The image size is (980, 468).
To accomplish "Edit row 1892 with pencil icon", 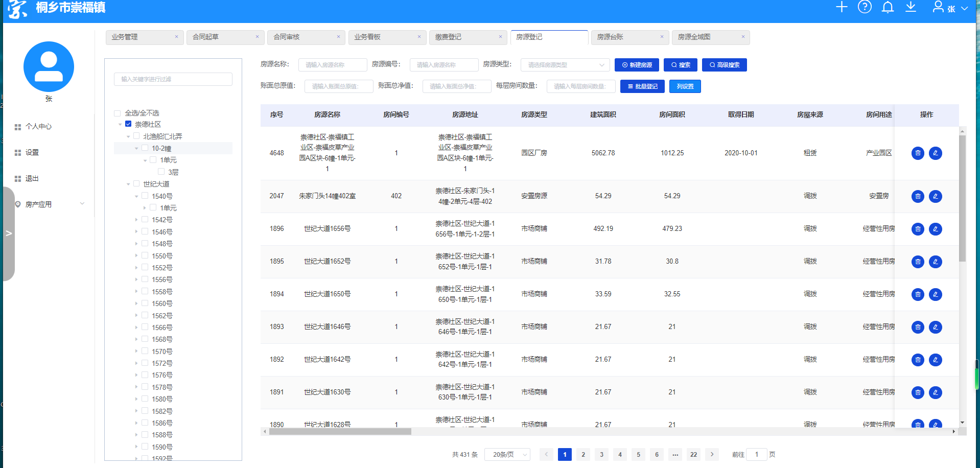I will pos(936,360).
